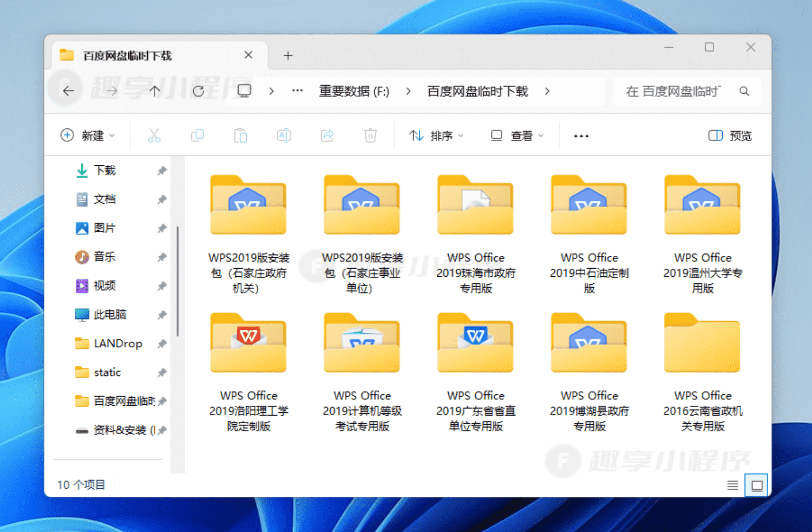The image size is (812, 532).
Task: Click the Delete trash icon
Action: tap(370, 135)
